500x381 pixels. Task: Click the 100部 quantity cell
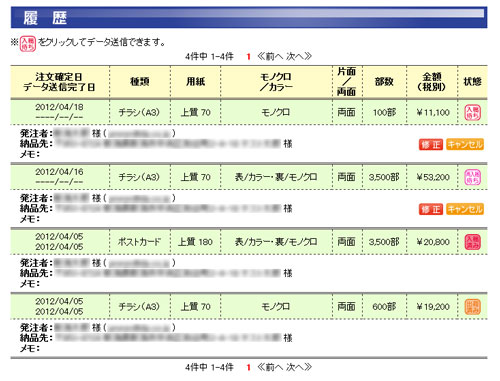click(384, 113)
